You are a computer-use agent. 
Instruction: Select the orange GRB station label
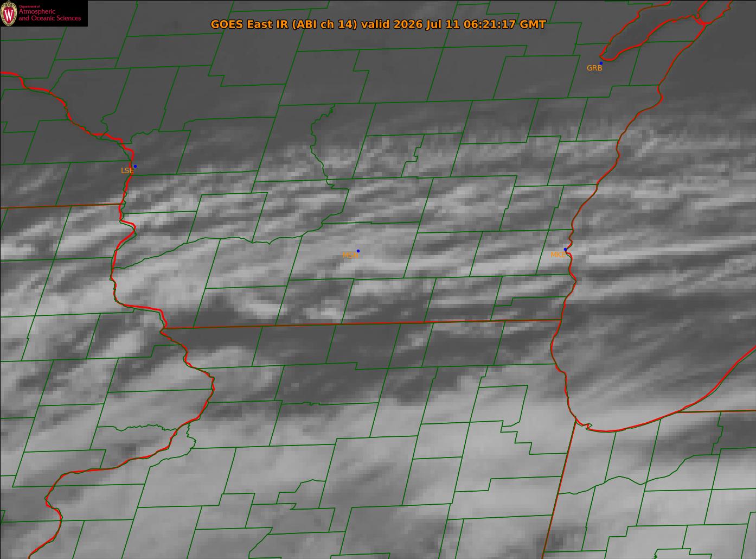[594, 68]
